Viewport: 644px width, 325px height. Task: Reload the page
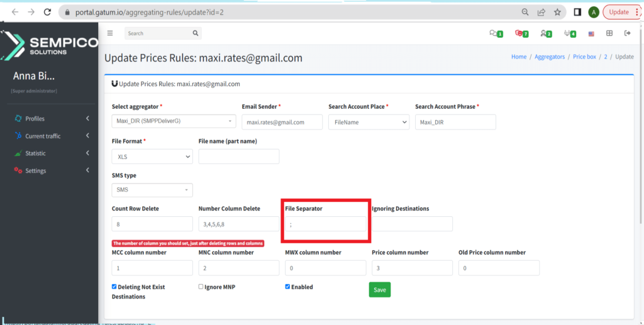[47, 12]
